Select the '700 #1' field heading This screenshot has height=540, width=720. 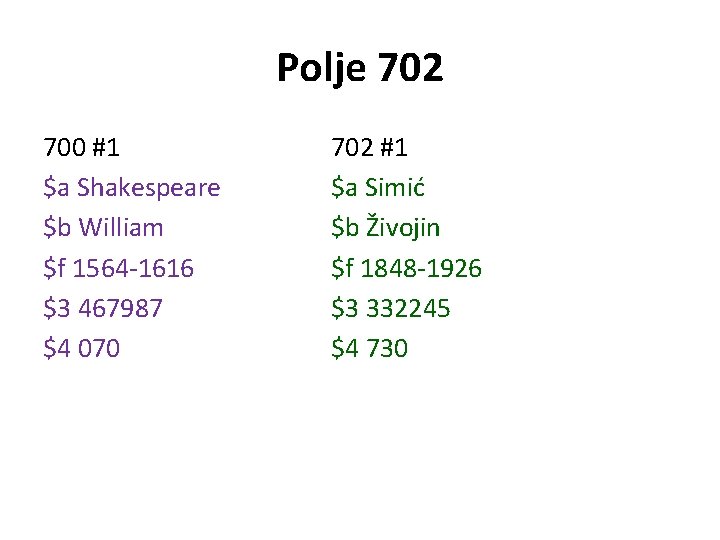coord(82,148)
